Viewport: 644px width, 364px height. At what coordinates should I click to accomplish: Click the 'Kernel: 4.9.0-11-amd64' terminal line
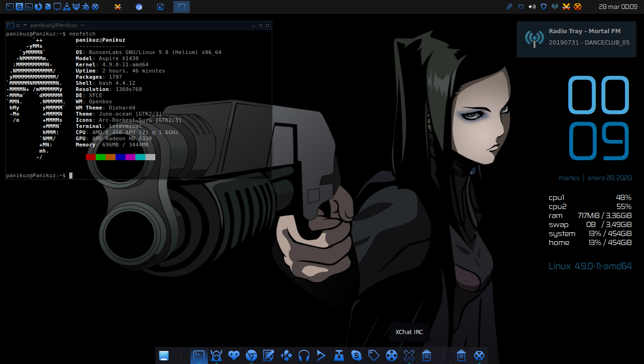tap(112, 64)
